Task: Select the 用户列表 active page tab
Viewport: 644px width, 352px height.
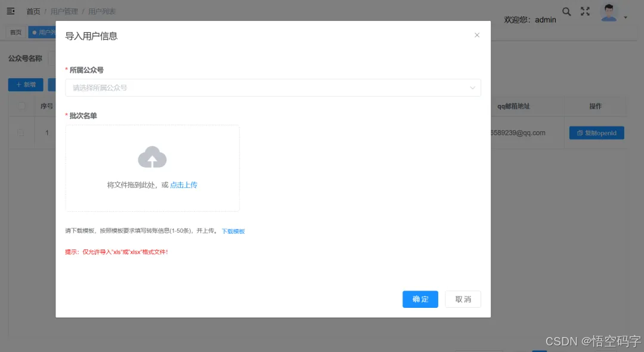Action: (x=42, y=32)
